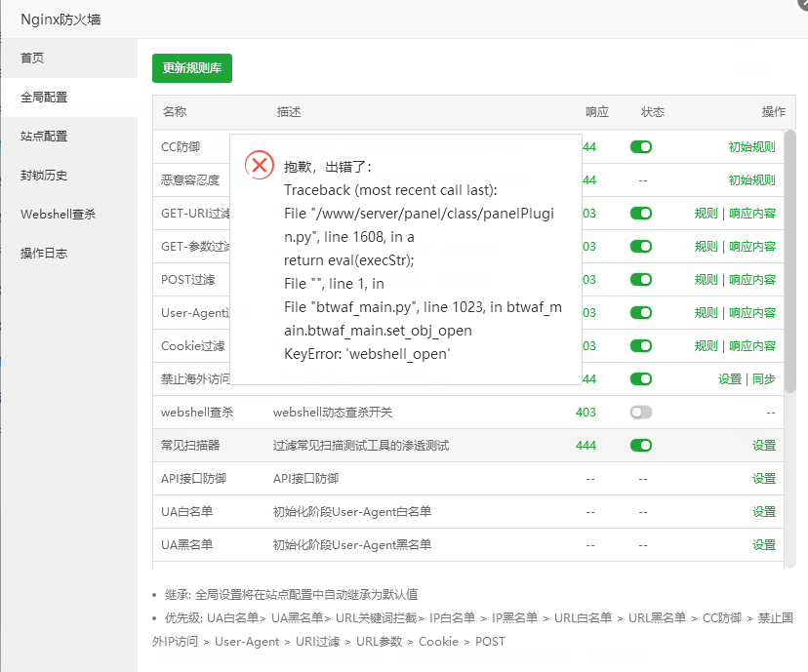Click the 响应 column header

(597, 112)
